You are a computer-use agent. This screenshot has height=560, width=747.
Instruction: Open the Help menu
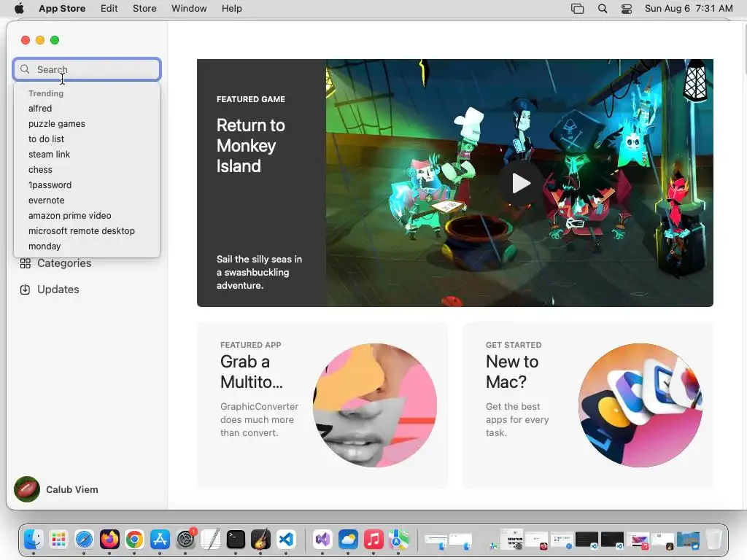[231, 9]
